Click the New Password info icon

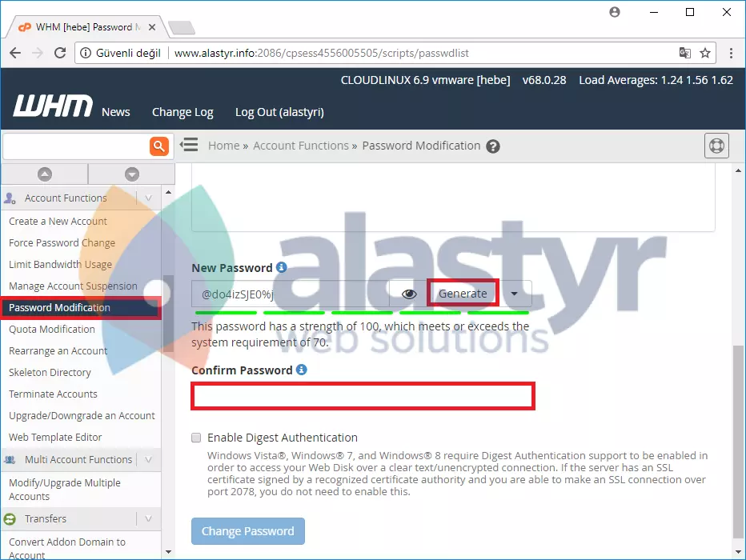[x=282, y=268]
